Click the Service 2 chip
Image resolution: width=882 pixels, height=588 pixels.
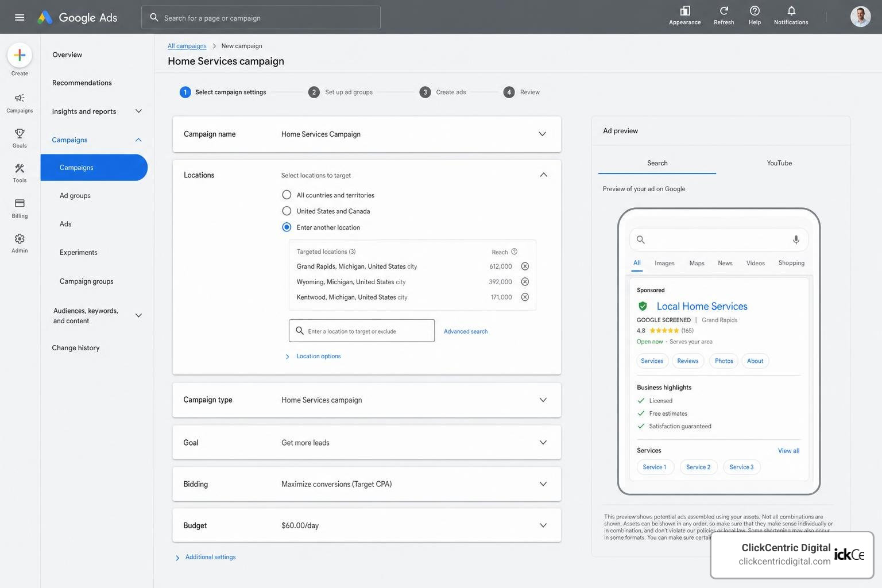click(x=698, y=467)
